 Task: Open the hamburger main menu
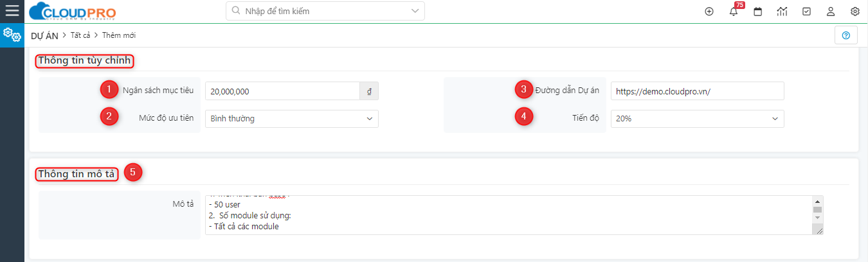[12, 11]
